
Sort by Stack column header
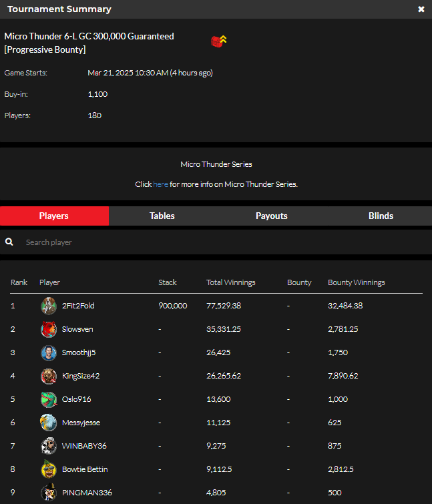pyautogui.click(x=168, y=282)
